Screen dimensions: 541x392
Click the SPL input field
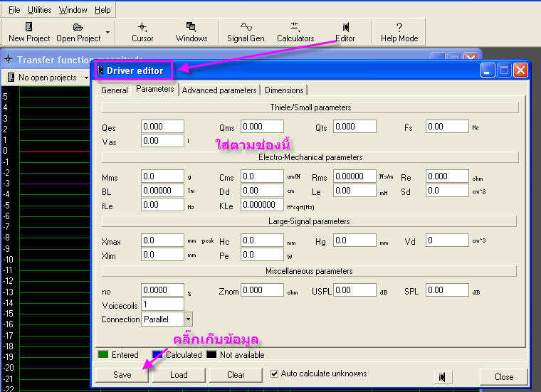[x=447, y=290]
